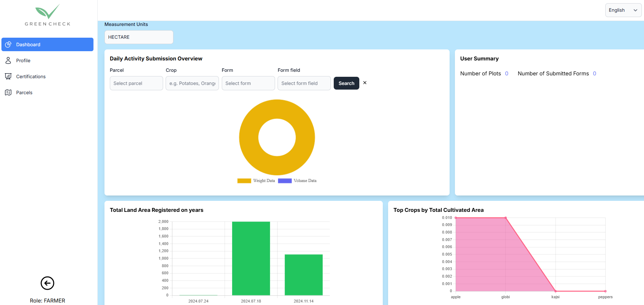Viewport: 644px width, 305px height.
Task: Go to the Certifications menu item
Action: (x=31, y=76)
